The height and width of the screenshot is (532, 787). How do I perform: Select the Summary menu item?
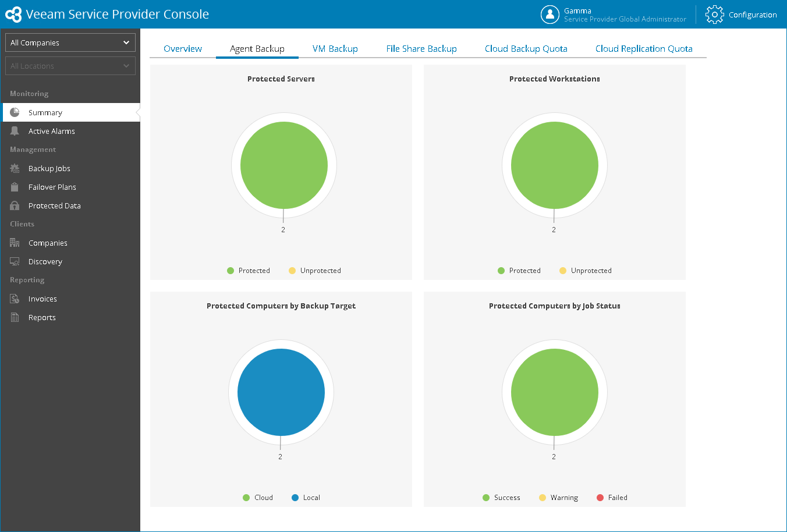70,112
